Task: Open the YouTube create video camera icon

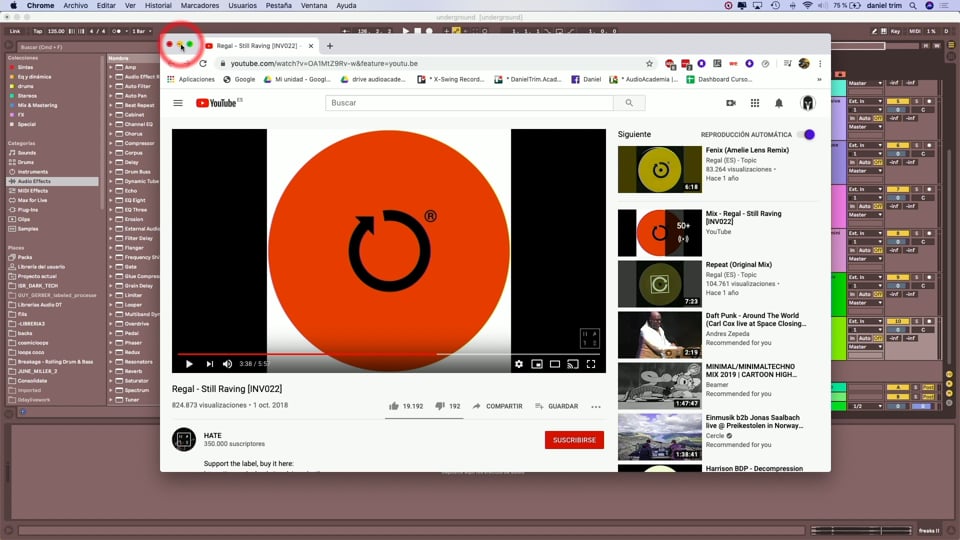Action: (730, 103)
